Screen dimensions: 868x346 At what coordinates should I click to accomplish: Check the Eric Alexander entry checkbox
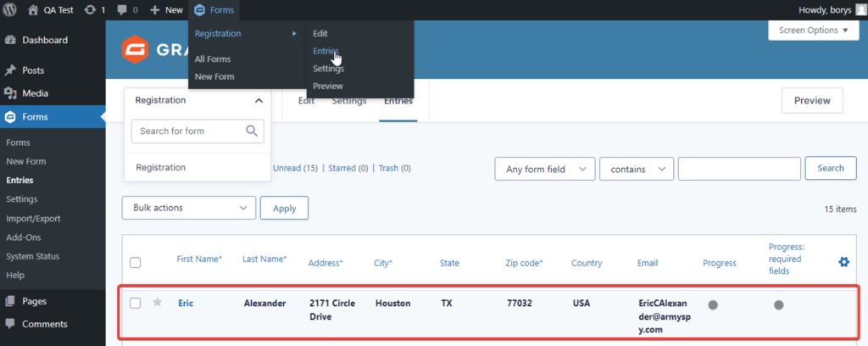click(x=136, y=303)
